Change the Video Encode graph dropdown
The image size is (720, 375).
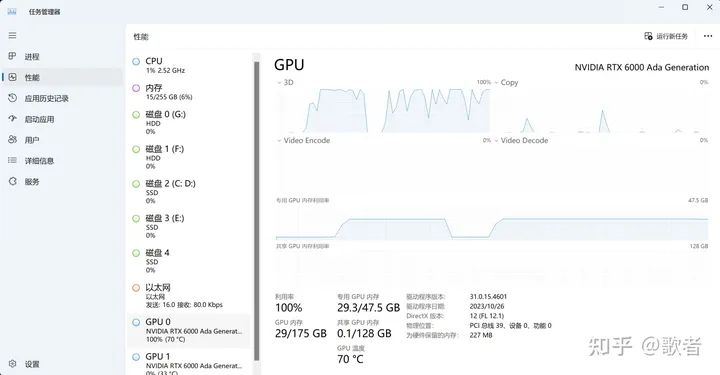[279, 140]
